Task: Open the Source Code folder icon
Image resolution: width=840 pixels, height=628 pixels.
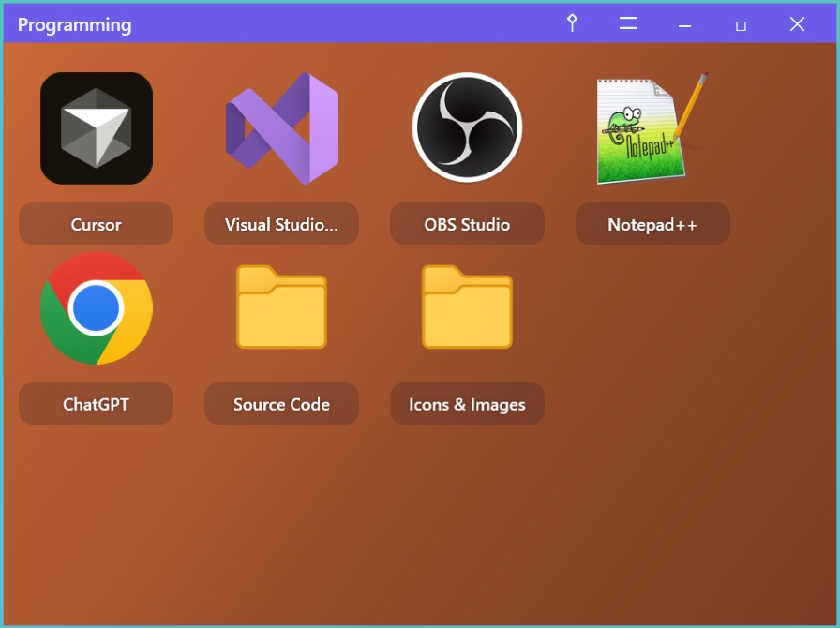Action: pos(281,307)
